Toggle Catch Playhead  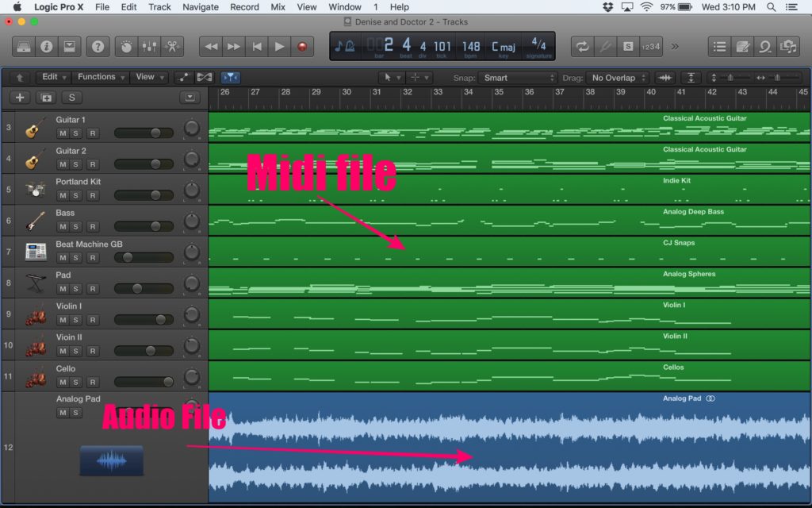[231, 78]
